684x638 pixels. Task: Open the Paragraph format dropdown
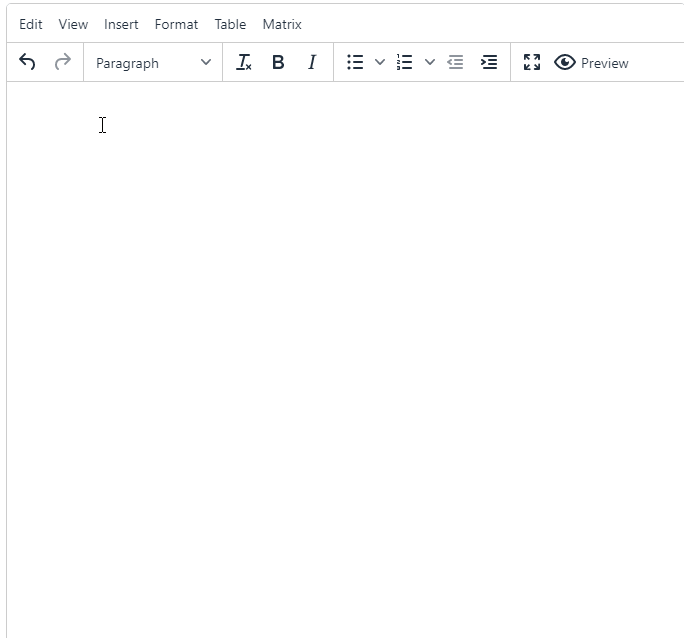point(153,62)
